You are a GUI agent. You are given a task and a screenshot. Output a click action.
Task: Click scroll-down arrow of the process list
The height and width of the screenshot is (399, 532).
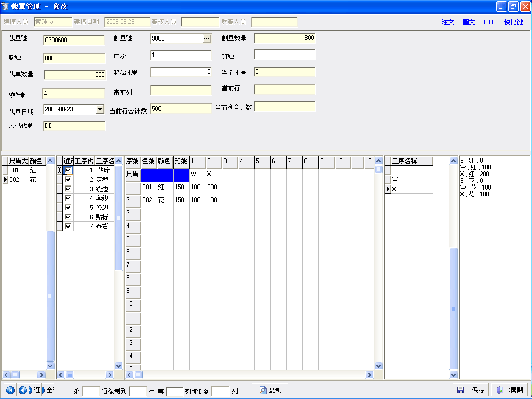[x=118, y=366]
